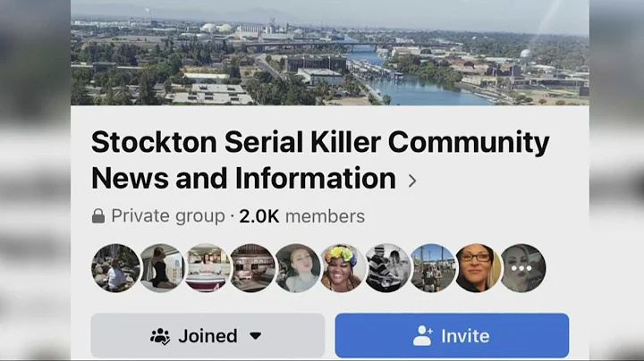Image resolution: width=644 pixels, height=361 pixels.
Task: Click the lock icon beside Private group
Action: coord(98,215)
